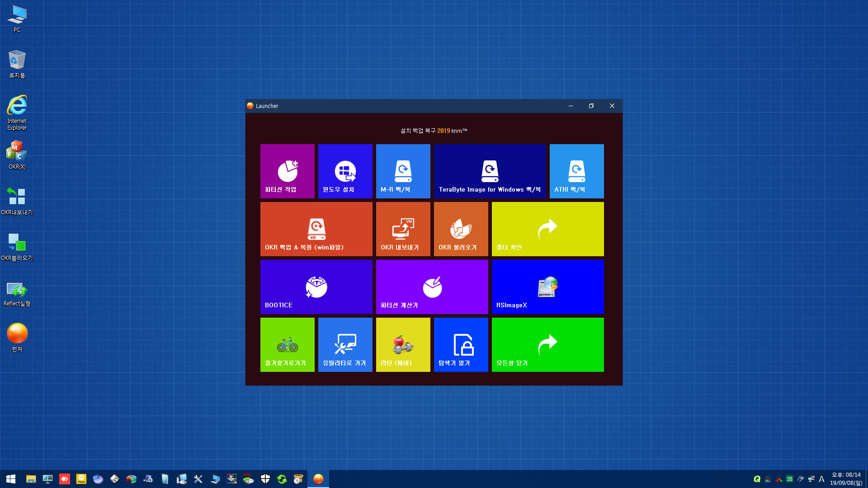
Task: Open File Explorer from the taskbar
Action: (31, 479)
